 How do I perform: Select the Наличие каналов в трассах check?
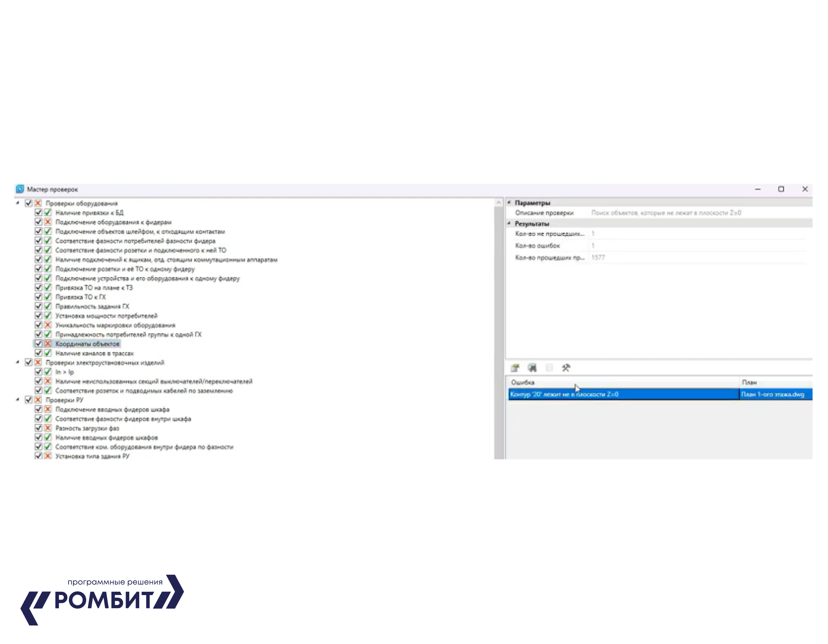coord(94,353)
